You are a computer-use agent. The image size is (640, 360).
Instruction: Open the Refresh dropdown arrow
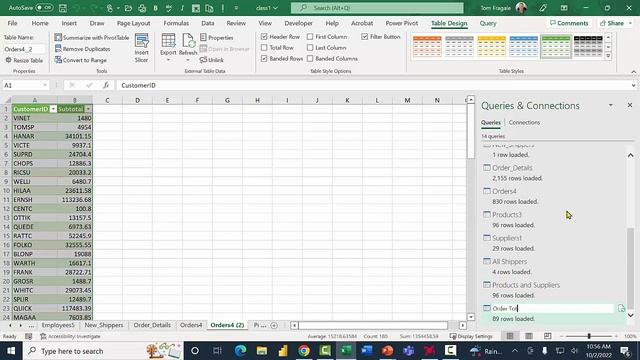pyautogui.click(x=188, y=60)
